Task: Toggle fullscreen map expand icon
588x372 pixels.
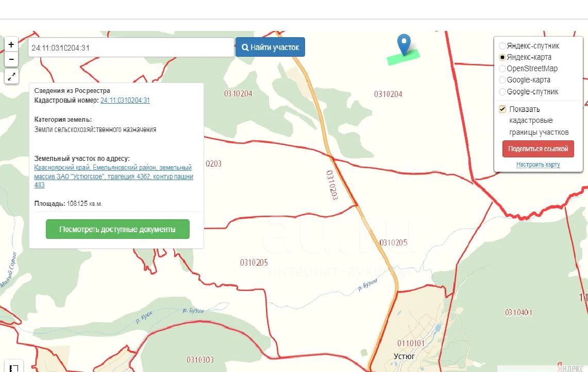Action: click(12, 76)
